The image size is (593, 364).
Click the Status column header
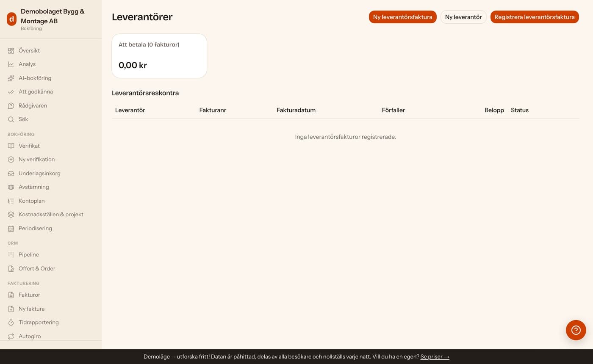point(520,110)
